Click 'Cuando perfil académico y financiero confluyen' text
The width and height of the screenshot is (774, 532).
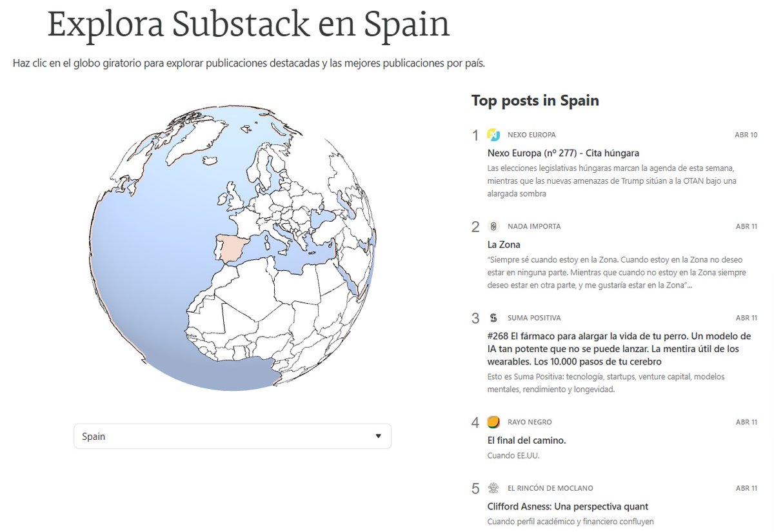pos(571,521)
